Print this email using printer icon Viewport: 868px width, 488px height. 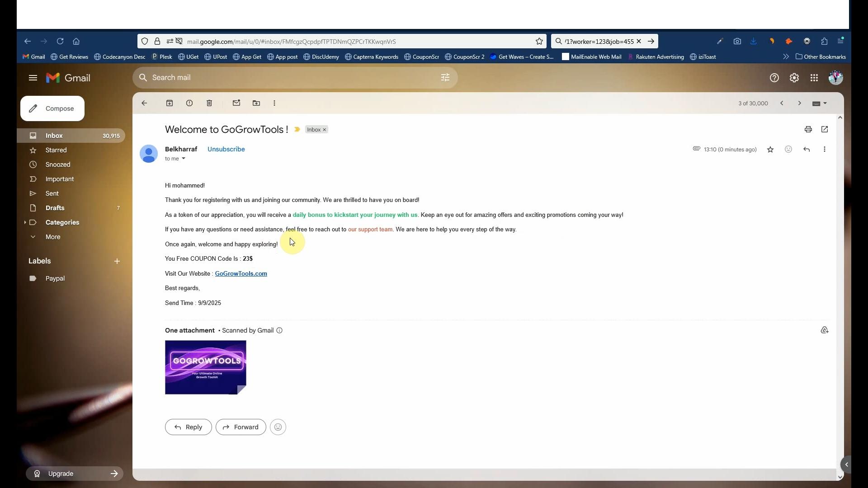click(x=808, y=130)
